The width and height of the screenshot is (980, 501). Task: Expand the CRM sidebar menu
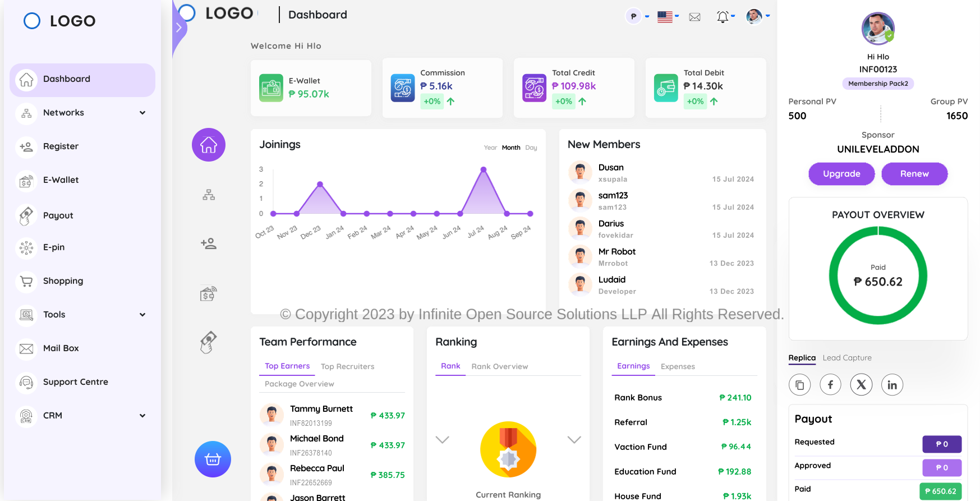(x=82, y=416)
